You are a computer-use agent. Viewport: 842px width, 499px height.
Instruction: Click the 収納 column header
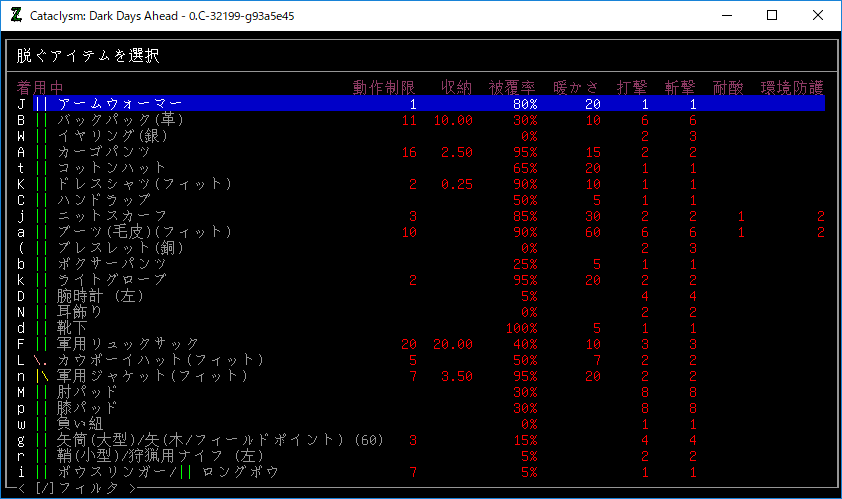(x=456, y=87)
